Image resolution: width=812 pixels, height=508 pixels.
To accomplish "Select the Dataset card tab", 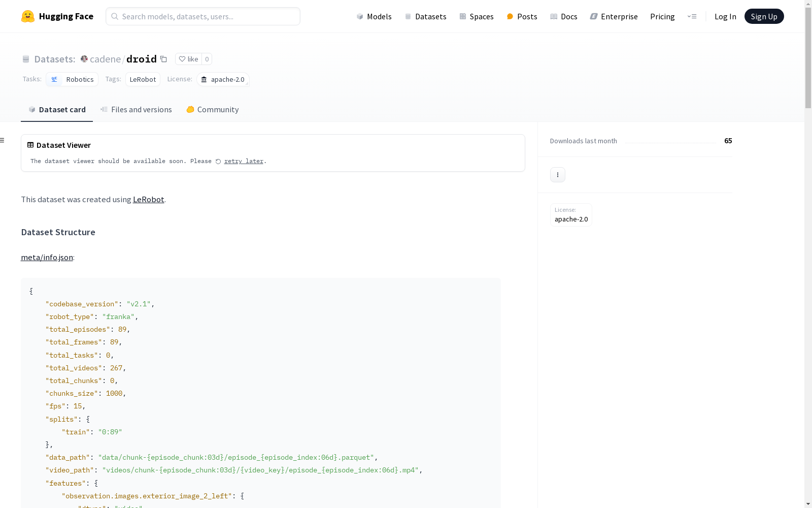I will (57, 110).
